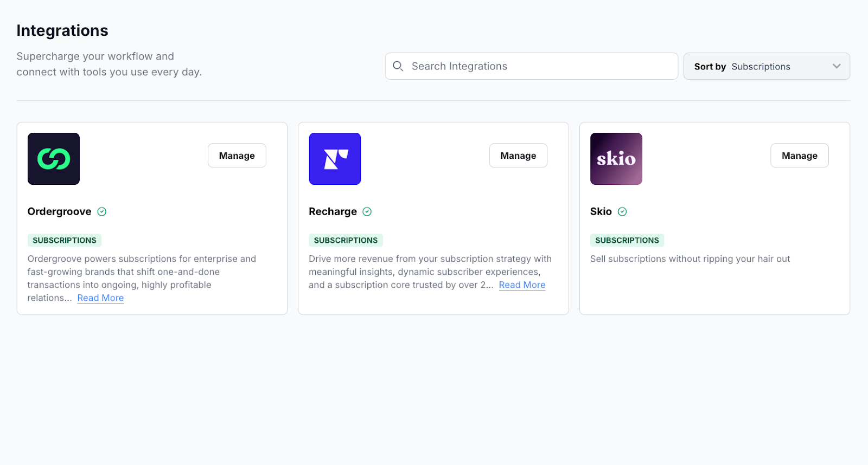Select the Skio card title
The height and width of the screenshot is (465, 868).
coord(601,212)
